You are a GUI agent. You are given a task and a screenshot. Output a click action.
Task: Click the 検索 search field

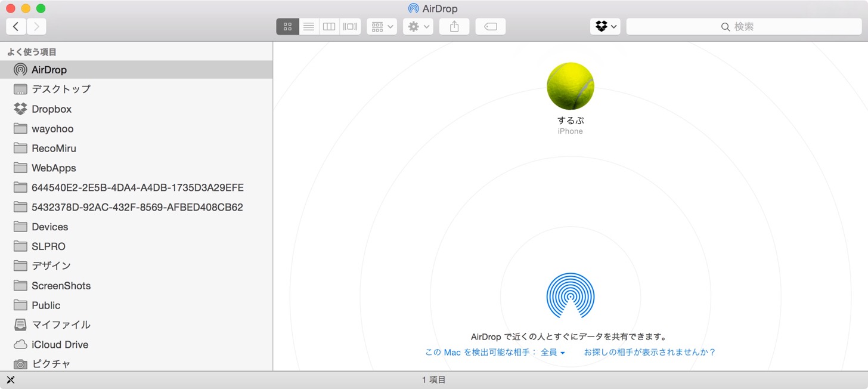click(743, 26)
